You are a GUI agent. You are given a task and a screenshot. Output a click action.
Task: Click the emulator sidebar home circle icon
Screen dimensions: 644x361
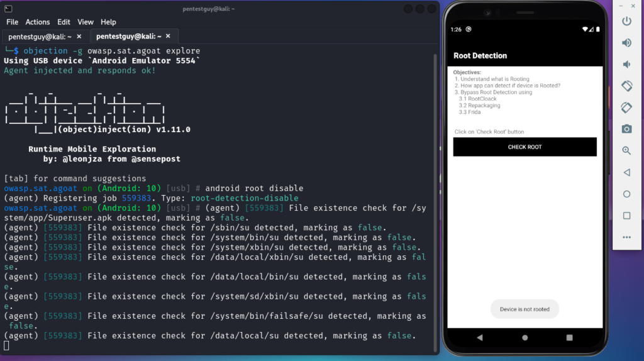pos(626,194)
